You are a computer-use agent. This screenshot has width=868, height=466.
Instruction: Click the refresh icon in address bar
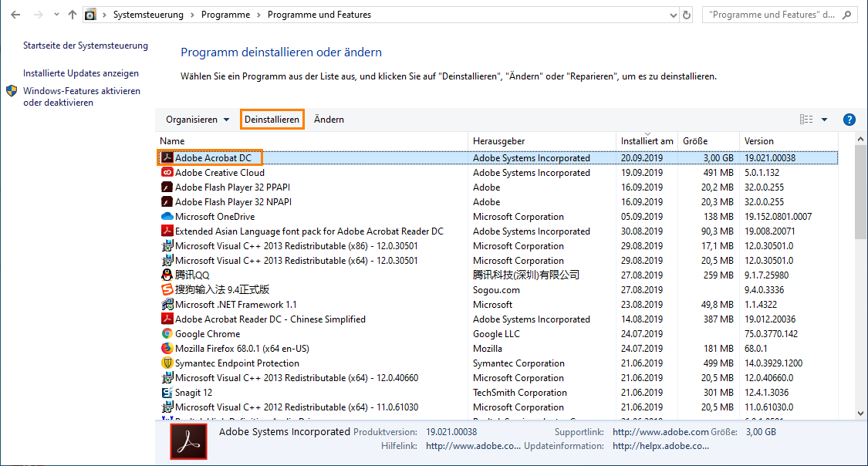click(687, 15)
